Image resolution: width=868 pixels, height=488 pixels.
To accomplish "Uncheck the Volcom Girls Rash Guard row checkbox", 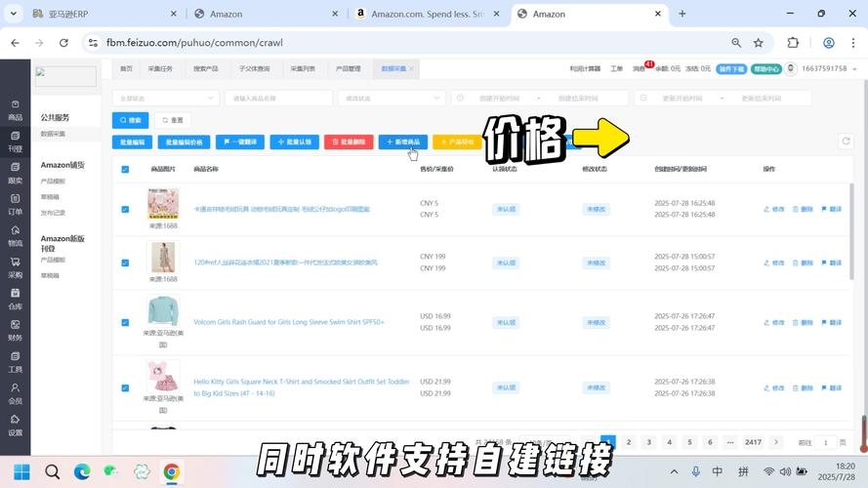I will point(125,322).
